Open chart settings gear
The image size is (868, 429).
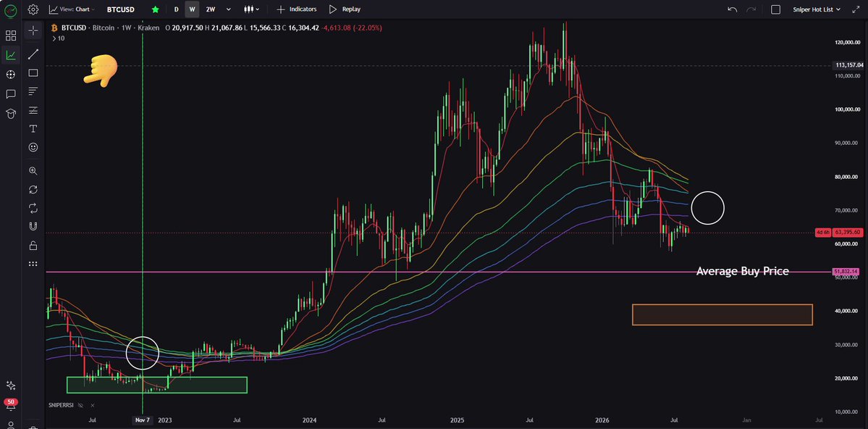[x=33, y=9]
